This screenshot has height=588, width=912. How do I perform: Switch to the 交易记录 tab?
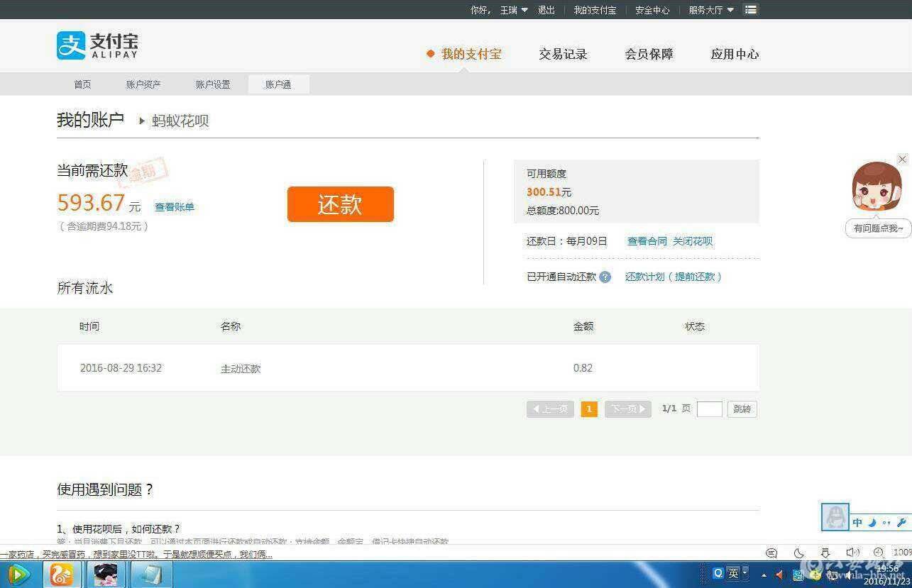[563, 55]
